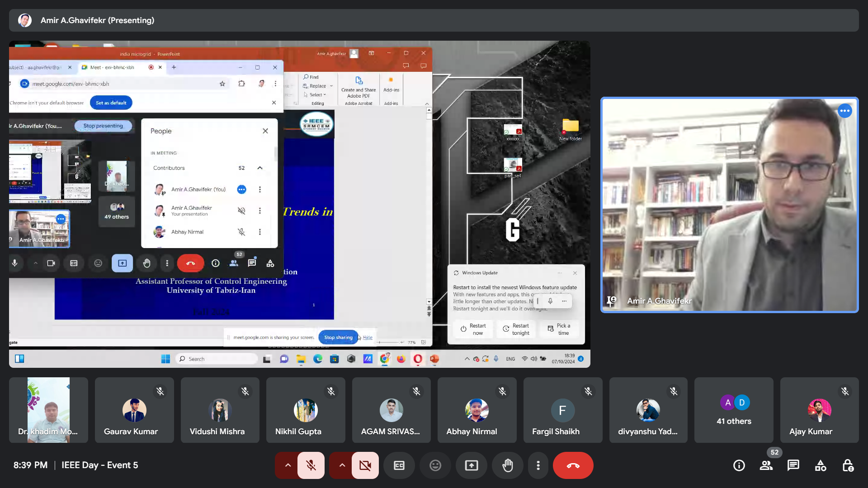
Task: Click the shared presentation screen
Action: tap(299, 204)
